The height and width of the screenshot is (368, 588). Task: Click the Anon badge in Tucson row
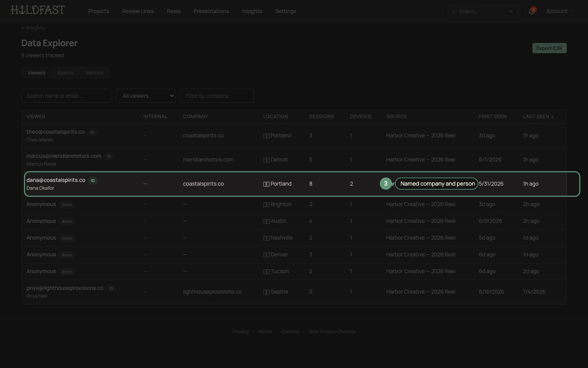[67, 272]
